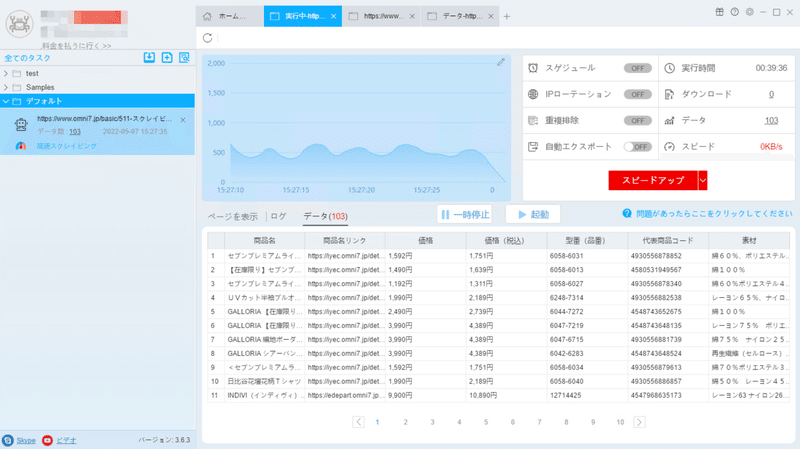Click the schedule alarm clock icon
The image size is (800, 449).
point(533,68)
